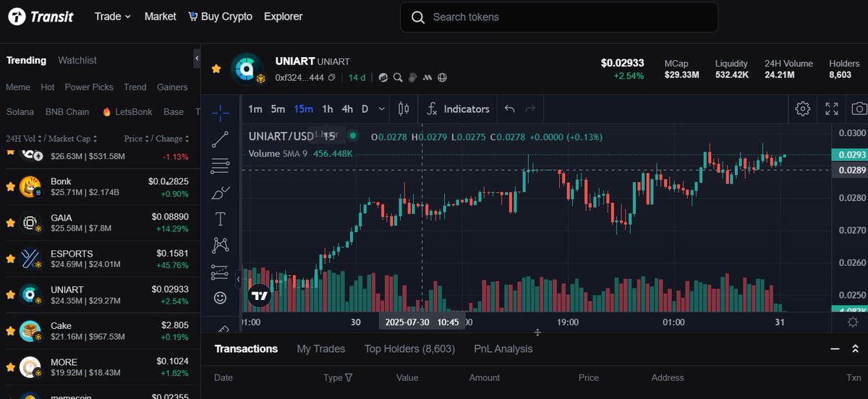Filter list by Power Picks
The height and width of the screenshot is (399, 868).
89,87
